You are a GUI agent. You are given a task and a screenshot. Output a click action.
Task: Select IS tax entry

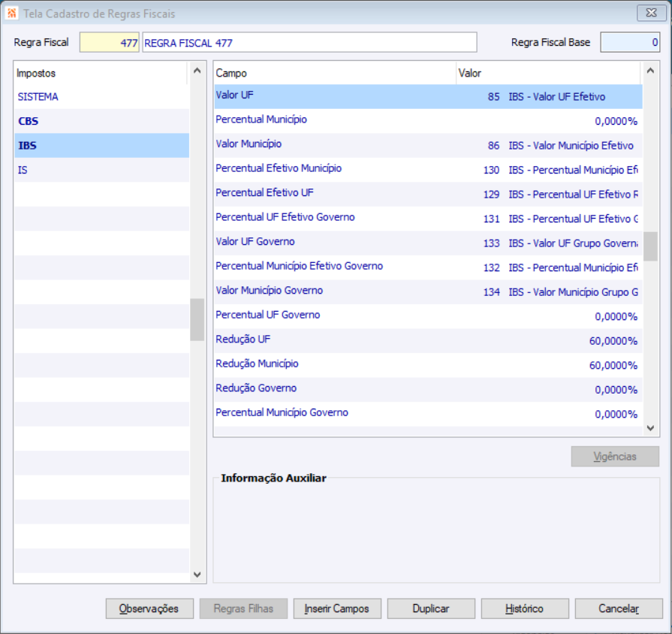[x=101, y=171]
